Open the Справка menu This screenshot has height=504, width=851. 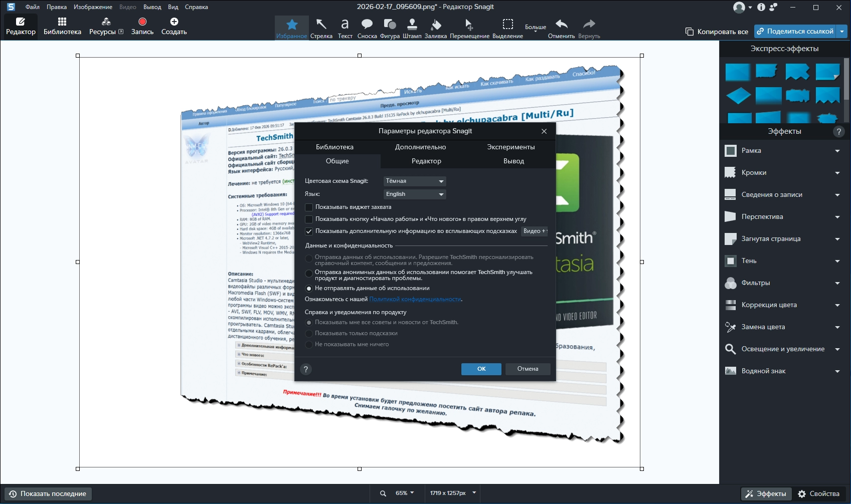(x=197, y=7)
